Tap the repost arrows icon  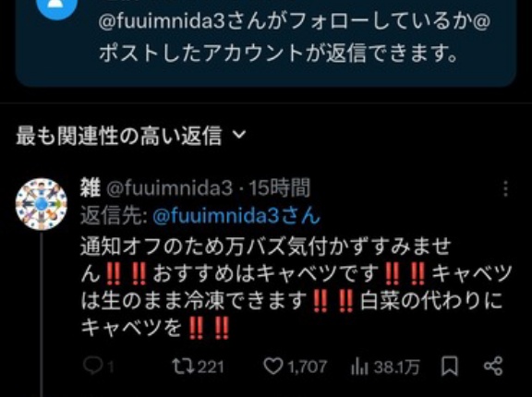point(183,367)
